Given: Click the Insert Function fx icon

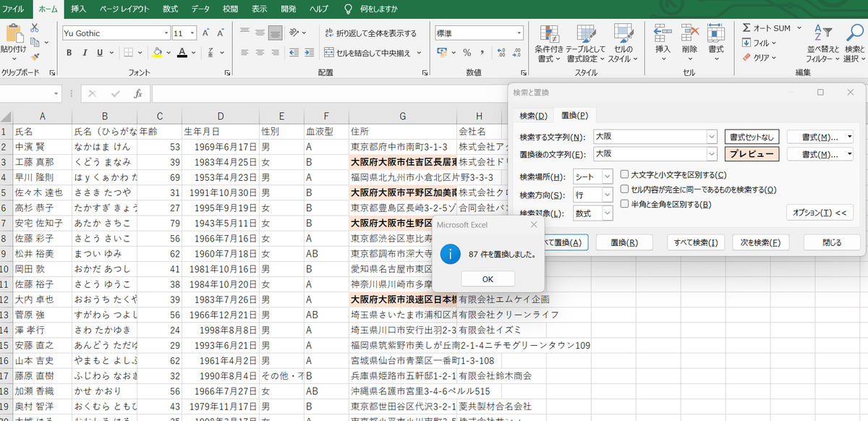Looking at the screenshot, I should coord(137,94).
